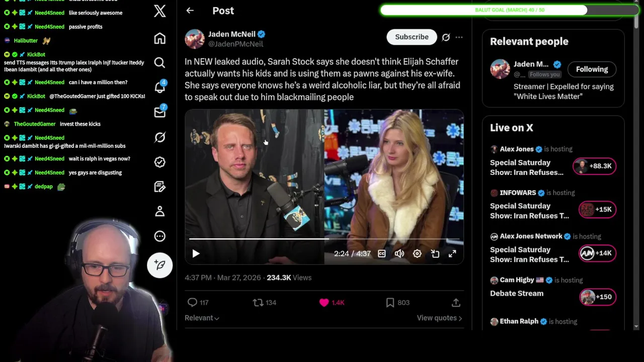Seek on the video progress bar
Image resolution: width=644 pixels, height=362 pixels.
point(324,239)
